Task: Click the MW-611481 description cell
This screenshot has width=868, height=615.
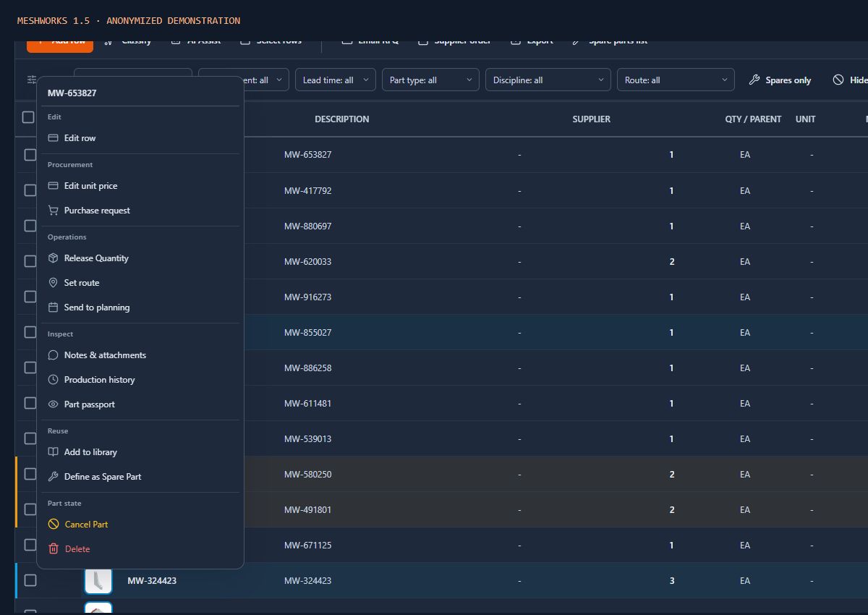Action: coord(308,404)
